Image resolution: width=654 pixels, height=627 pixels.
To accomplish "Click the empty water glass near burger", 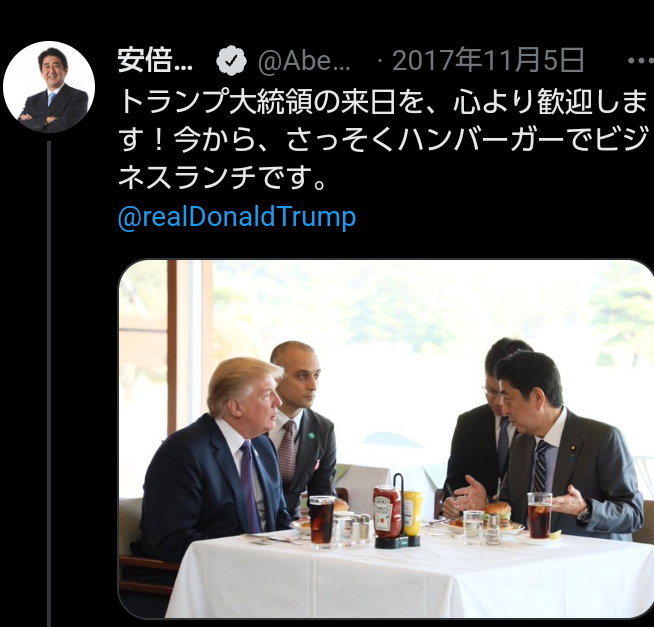I will 473,527.
